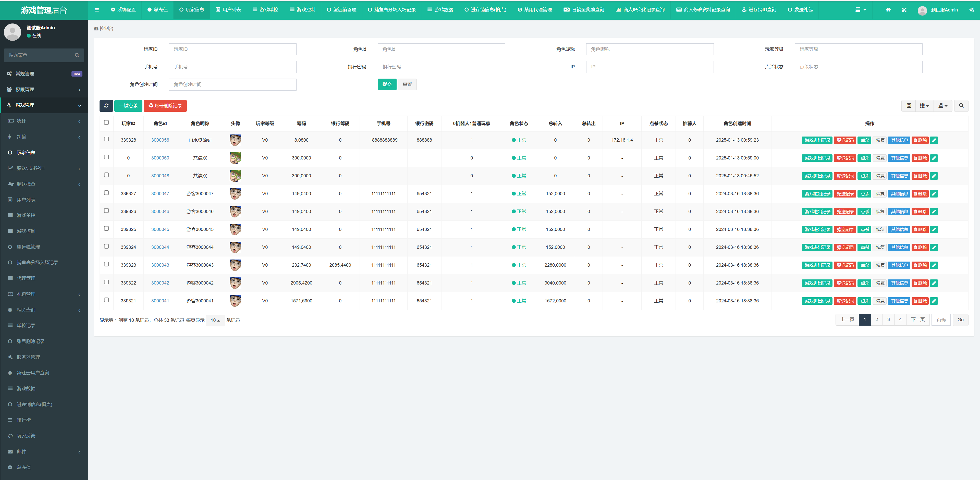Click the home icon in top bar
The width and height of the screenshot is (980, 480).
pos(888,10)
